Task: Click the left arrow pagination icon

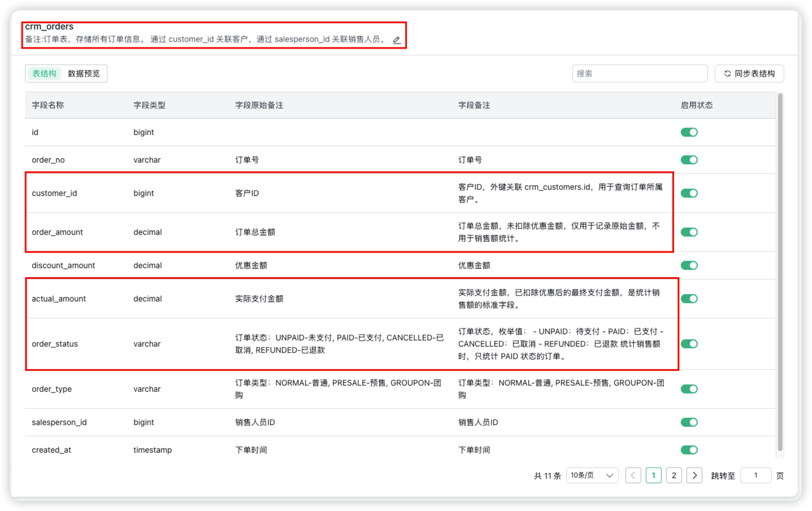Action: (633, 475)
